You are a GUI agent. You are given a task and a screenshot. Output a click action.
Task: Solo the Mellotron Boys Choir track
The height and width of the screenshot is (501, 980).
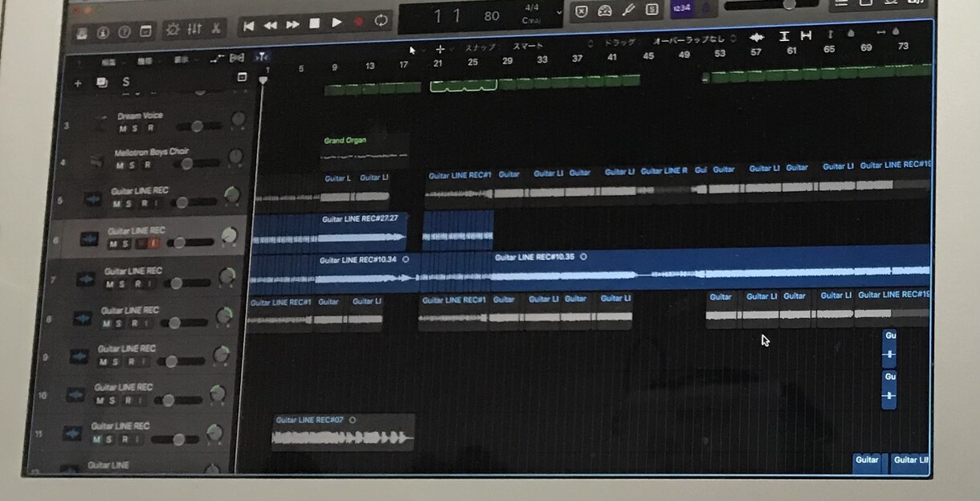pos(132,165)
